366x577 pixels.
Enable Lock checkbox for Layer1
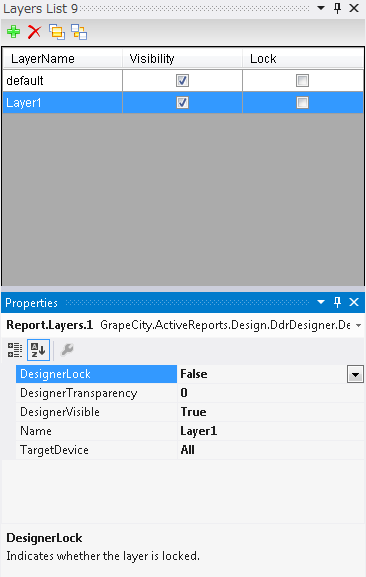(x=302, y=102)
